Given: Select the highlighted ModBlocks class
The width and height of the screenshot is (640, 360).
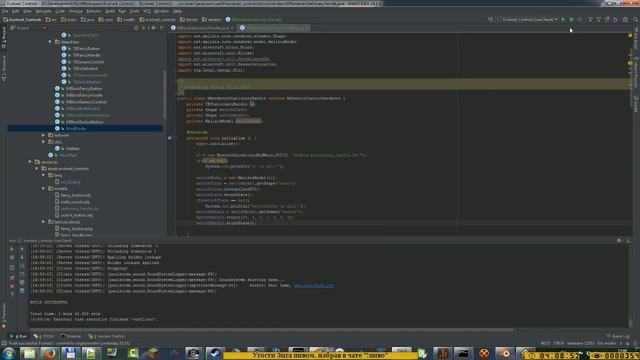Looking at the screenshot, I should pyautogui.click(x=85, y=129).
